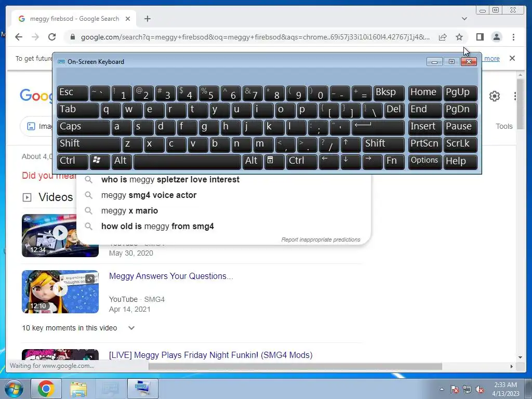Click the letter q key

pos(111,111)
